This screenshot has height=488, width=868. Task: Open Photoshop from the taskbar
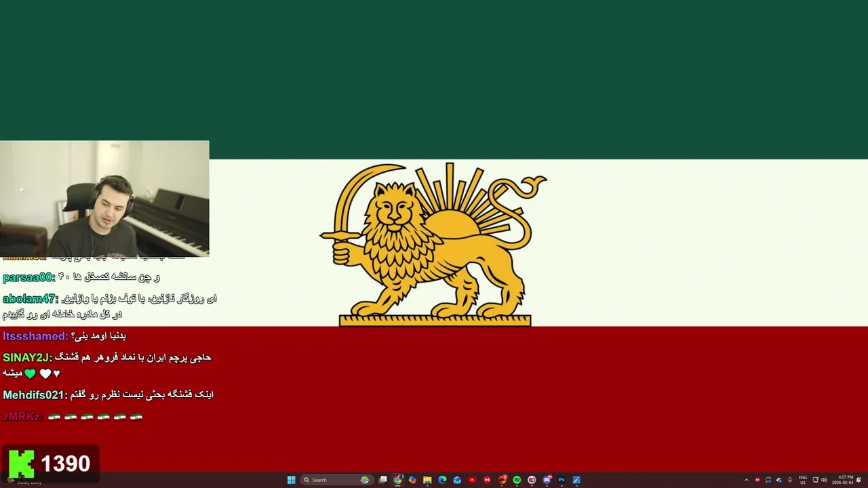[x=561, y=480]
